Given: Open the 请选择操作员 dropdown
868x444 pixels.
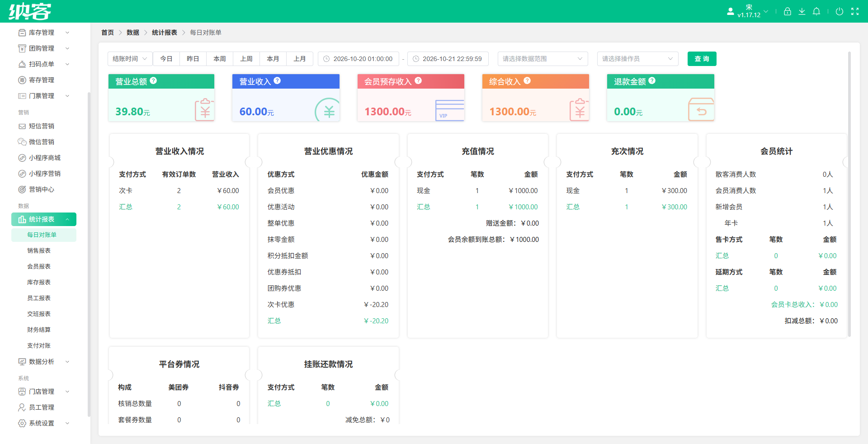Looking at the screenshot, I should click(637, 59).
